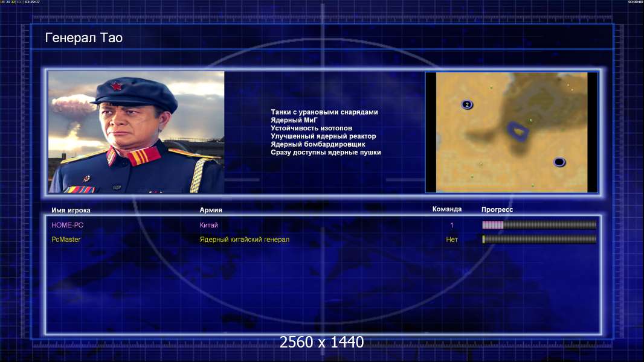
Task: Select player name PcMaster
Action: coord(66,240)
